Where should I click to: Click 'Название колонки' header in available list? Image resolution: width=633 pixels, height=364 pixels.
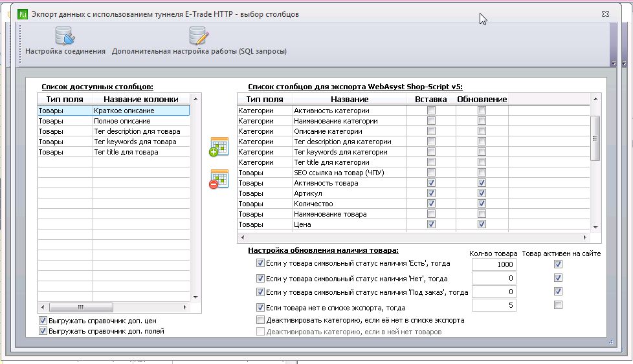141,99
